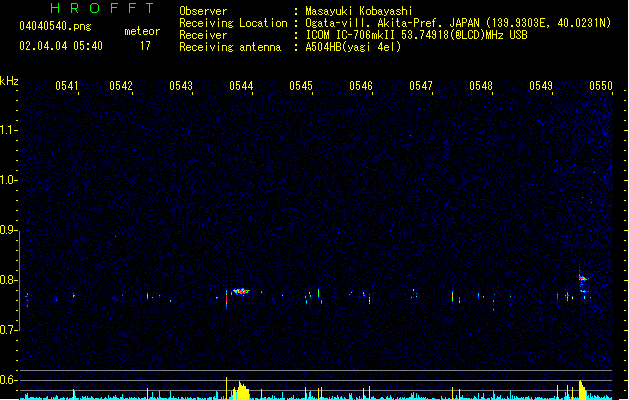Click the 0.7 kHz frequency label
Image resolution: width=629 pixels, height=400 pixels.
[7, 330]
